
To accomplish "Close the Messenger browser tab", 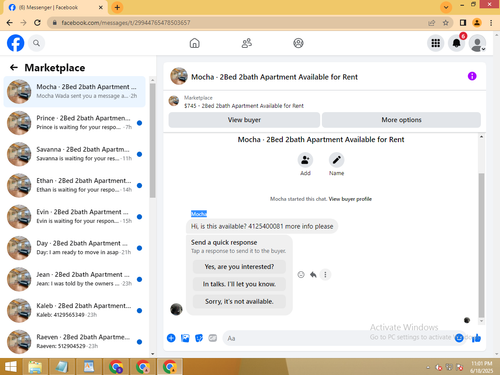I will [x=101, y=7].
